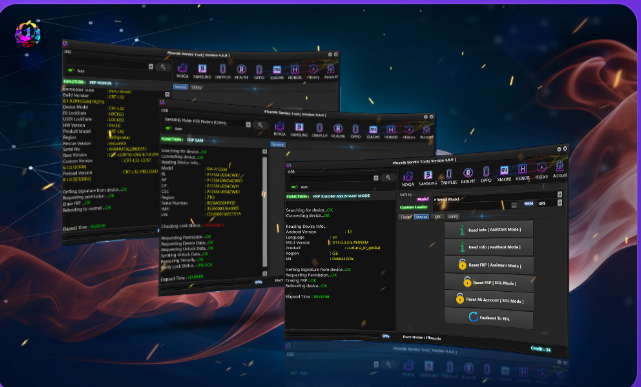Open Xiaomi module in front-right window
The height and width of the screenshot is (387, 641).
click(504, 173)
